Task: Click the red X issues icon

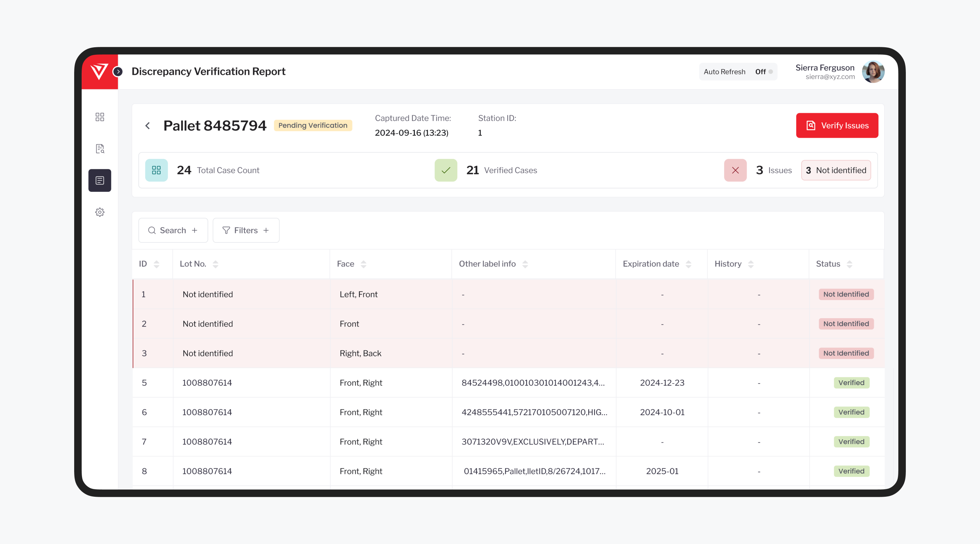Action: tap(735, 170)
